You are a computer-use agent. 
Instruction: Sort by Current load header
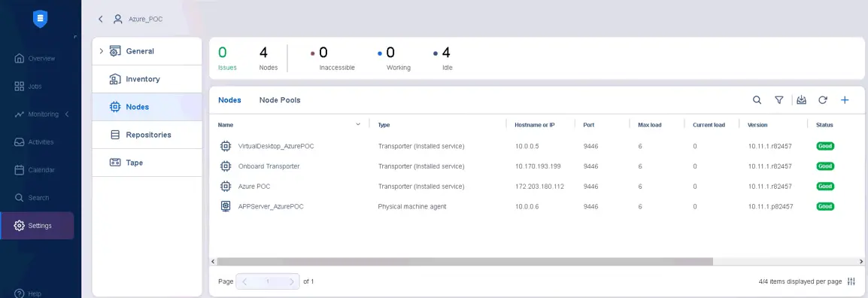tap(709, 125)
